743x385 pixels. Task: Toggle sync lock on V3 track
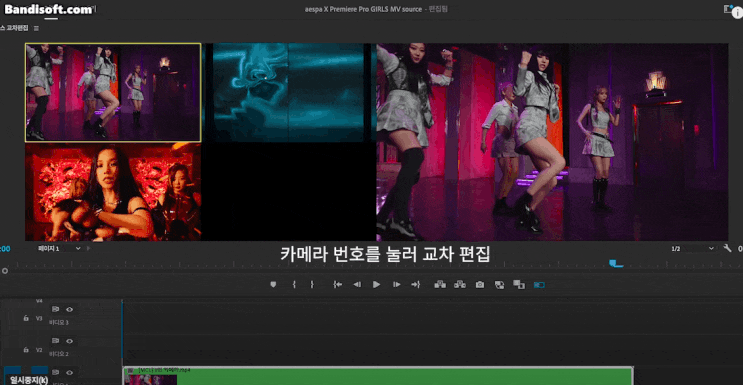pos(55,310)
